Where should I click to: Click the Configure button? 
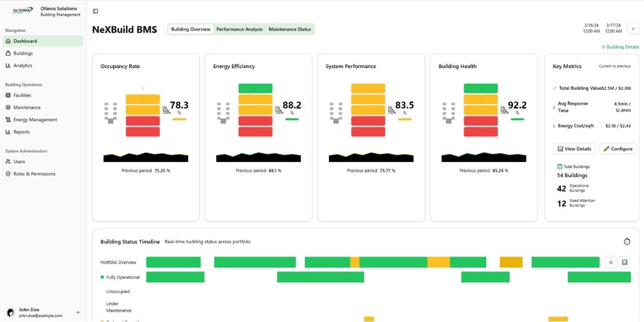[619, 149]
